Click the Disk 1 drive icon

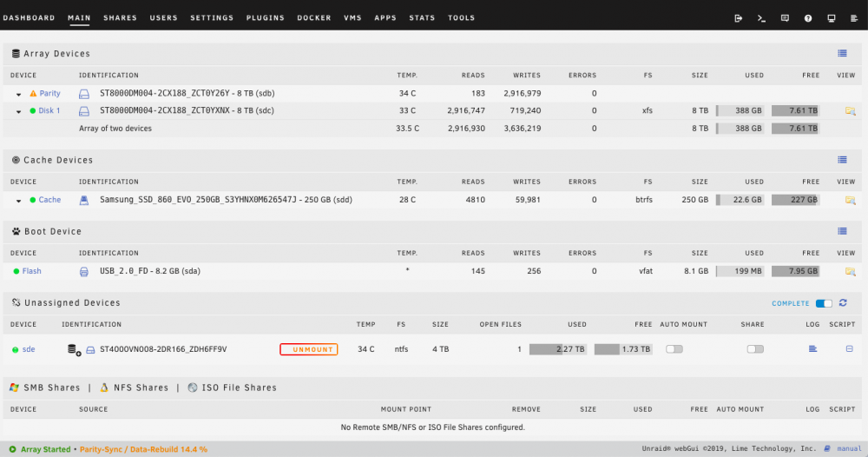(83, 111)
